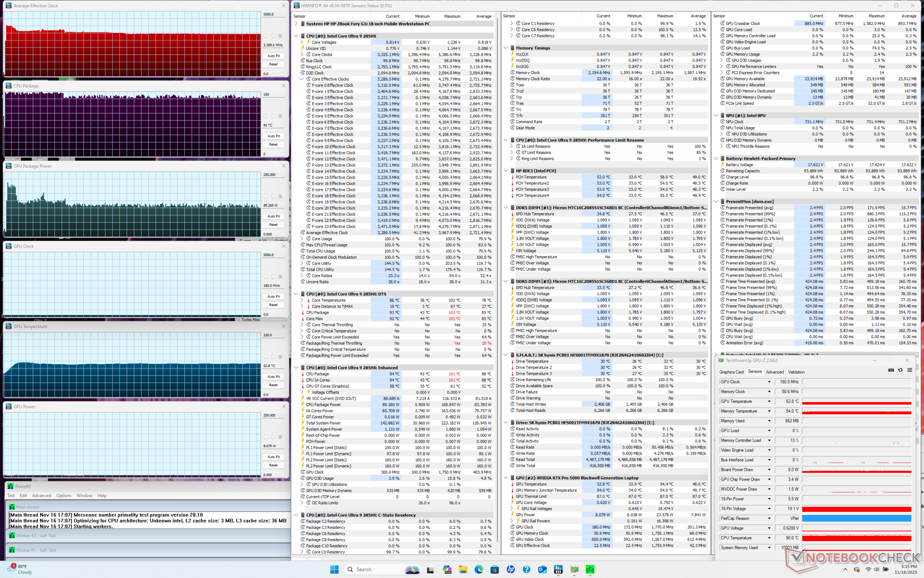Screen dimensions: 924x578
Task: Collapse the CPU [#0] Intel Core Ultra 9 285HX group
Action: coord(296,36)
